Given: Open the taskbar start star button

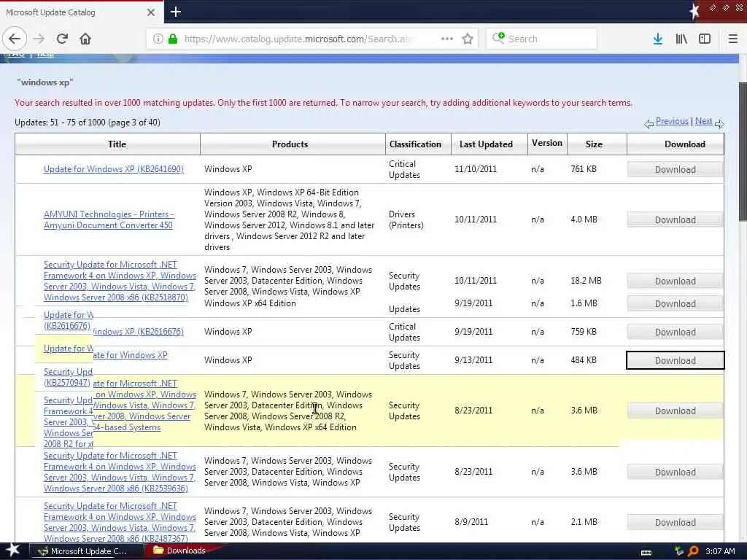Looking at the screenshot, I should click(12, 551).
